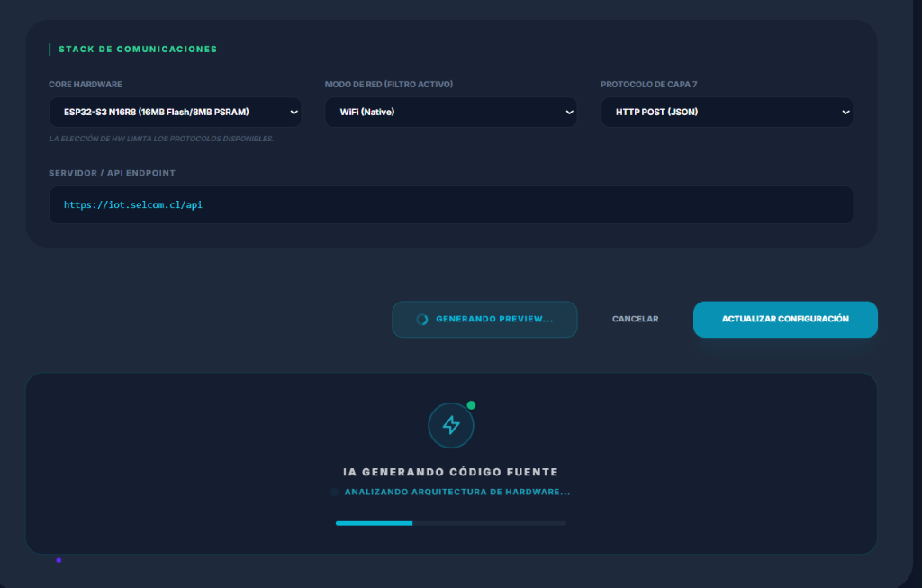Open the Modo de Red (Filtro Activo) dropdown
This screenshot has height=588, width=922.
[450, 112]
